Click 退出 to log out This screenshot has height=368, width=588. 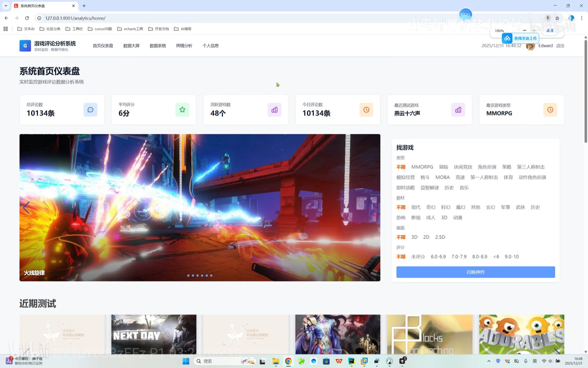click(x=560, y=45)
